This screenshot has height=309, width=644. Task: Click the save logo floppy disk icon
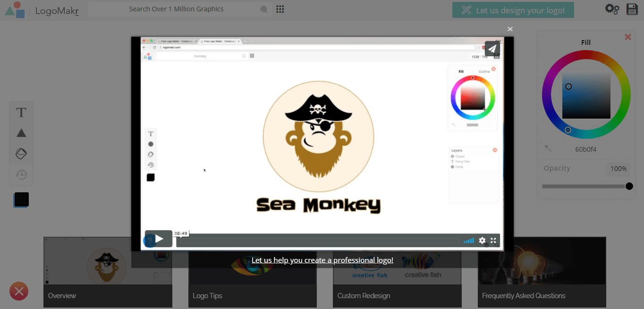pos(632,9)
